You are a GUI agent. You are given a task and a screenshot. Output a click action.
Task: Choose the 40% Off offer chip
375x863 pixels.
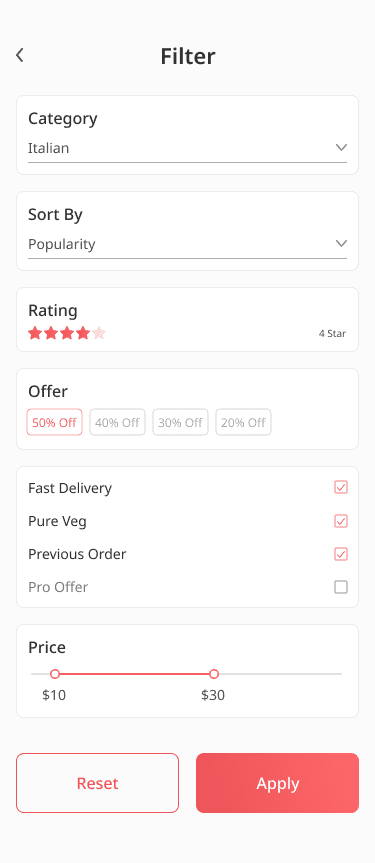[117, 422]
